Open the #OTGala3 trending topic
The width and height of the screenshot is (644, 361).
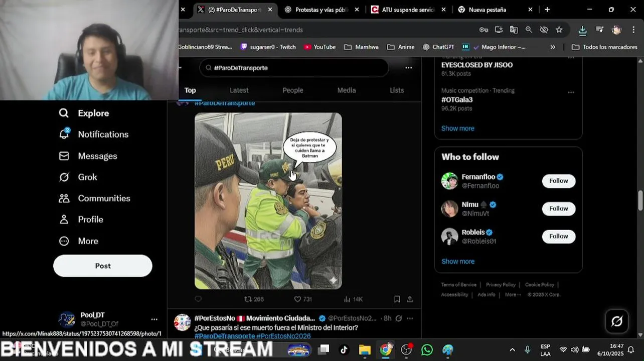(x=457, y=99)
